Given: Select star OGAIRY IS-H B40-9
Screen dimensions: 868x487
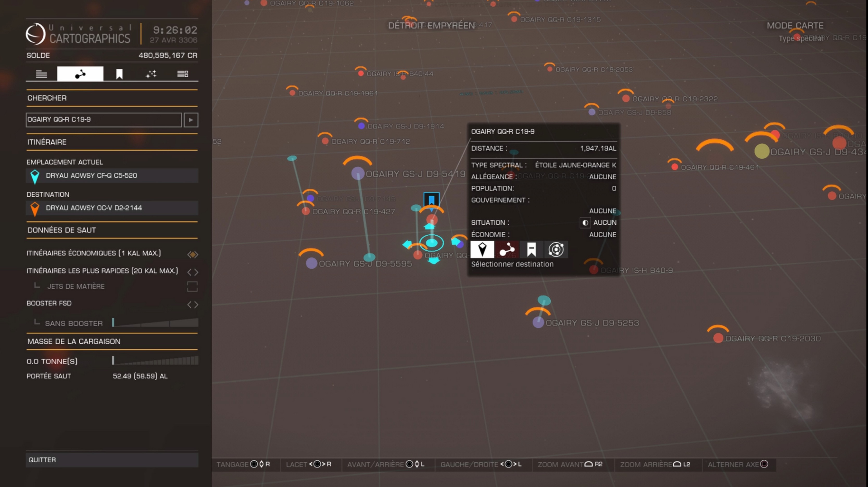Looking at the screenshot, I should pyautogui.click(x=594, y=270).
